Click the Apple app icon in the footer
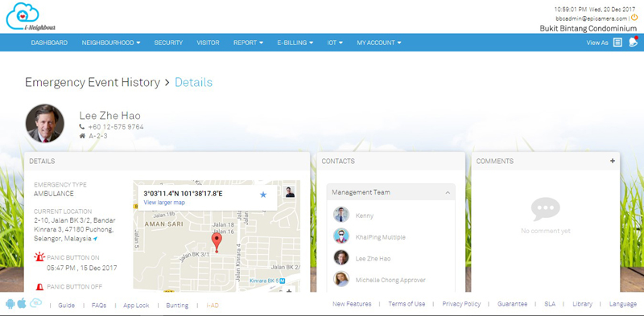 [22, 303]
